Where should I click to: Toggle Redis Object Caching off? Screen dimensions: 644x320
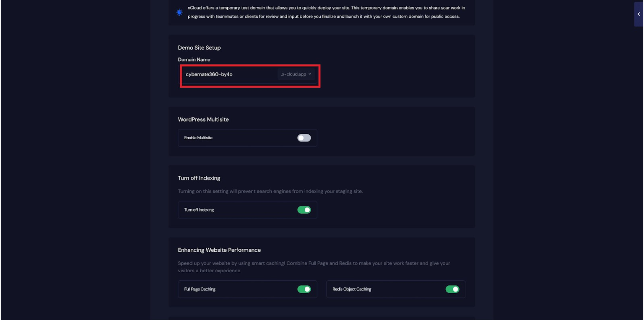(x=452, y=289)
